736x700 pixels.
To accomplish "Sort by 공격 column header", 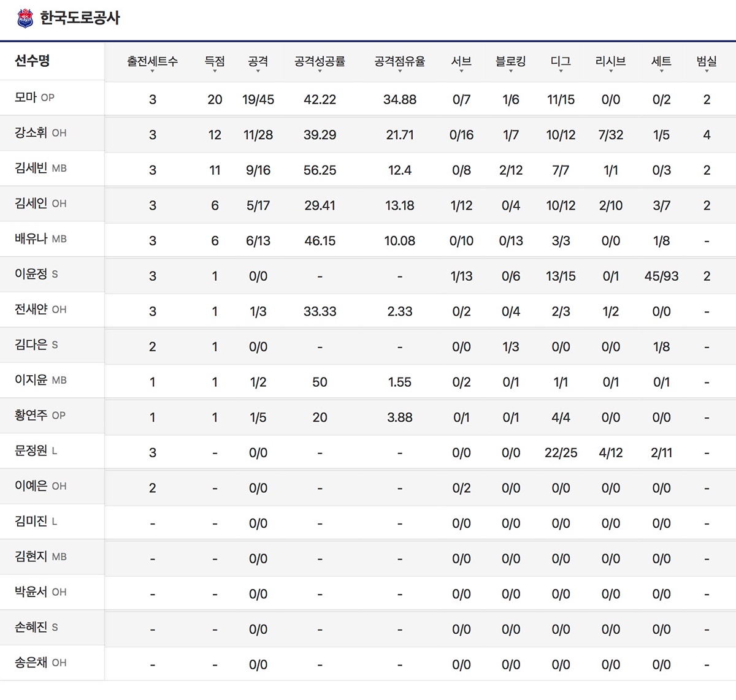I will click(258, 62).
